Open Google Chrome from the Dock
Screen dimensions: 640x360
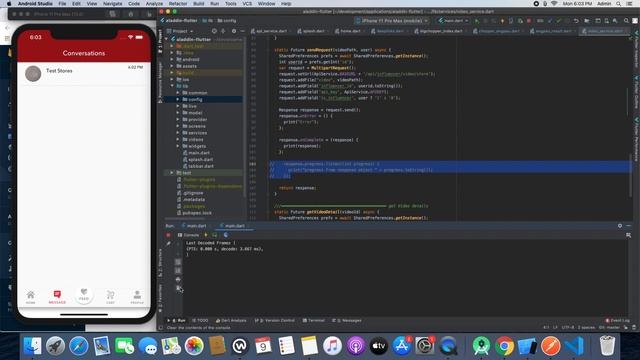tap(504, 346)
